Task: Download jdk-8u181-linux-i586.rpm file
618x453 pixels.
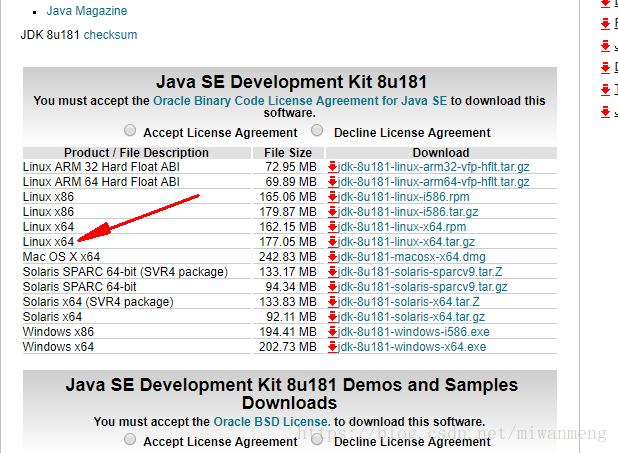Action: tap(404, 197)
